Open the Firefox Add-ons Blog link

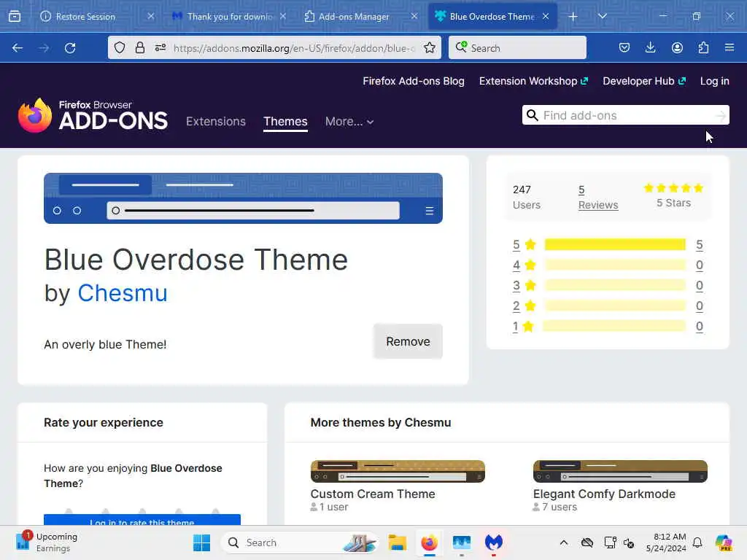coord(414,82)
